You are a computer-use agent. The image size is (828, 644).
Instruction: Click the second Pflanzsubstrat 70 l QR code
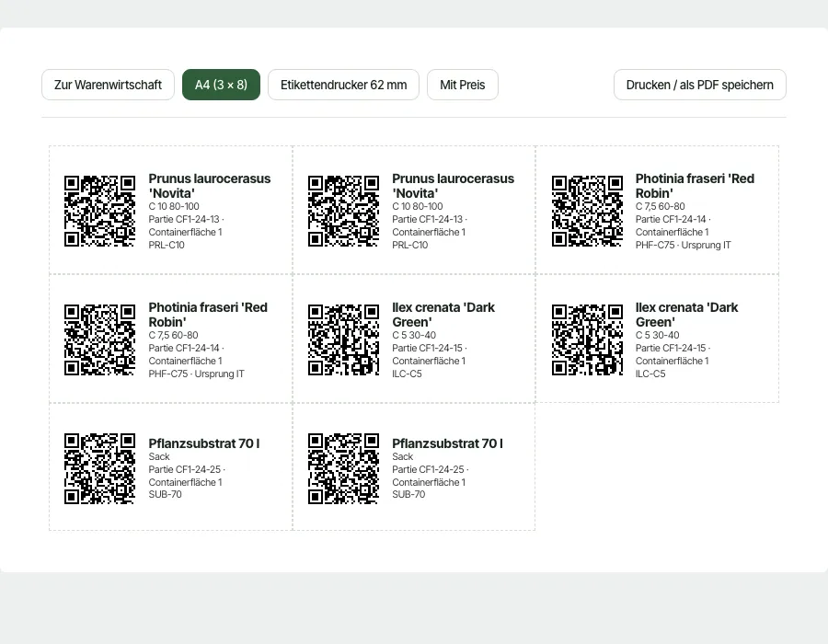coord(343,469)
